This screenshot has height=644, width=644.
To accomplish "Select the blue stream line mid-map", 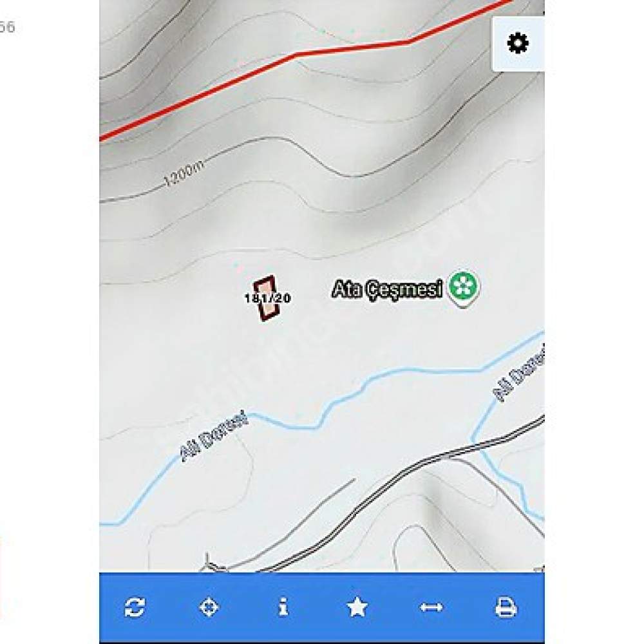I will [x=370, y=380].
